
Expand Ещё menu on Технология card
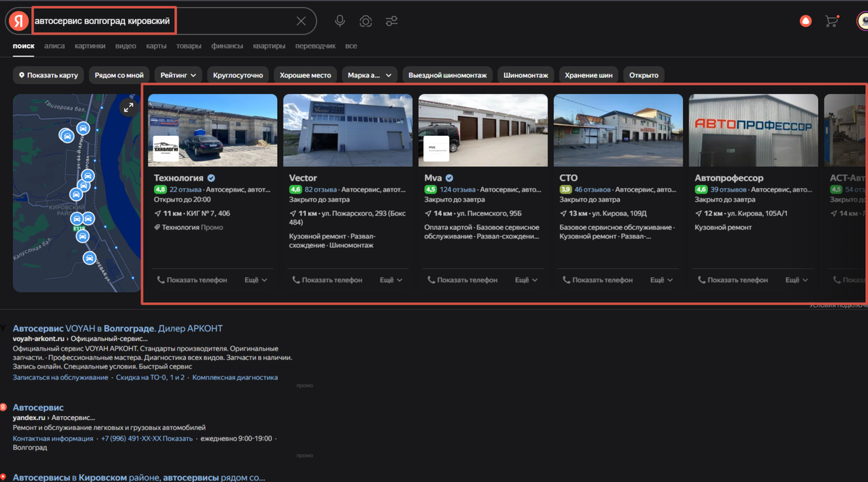point(256,280)
